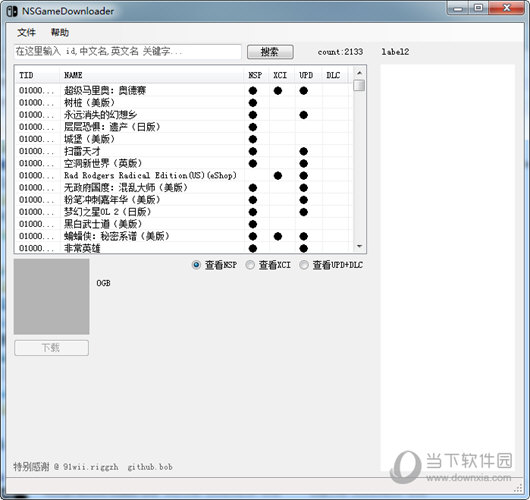The height and width of the screenshot is (500, 530).
Task: Click the disabled 下载 download button
Action: (51, 348)
